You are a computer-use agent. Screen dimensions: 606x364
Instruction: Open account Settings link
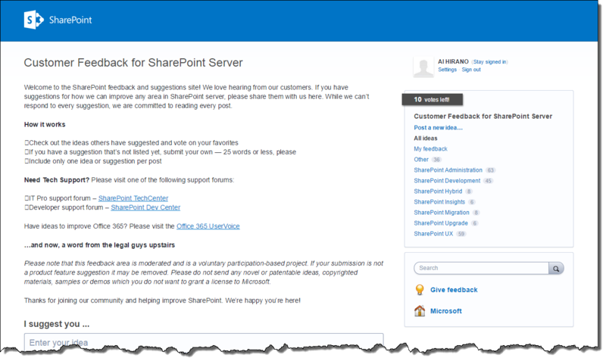point(447,70)
